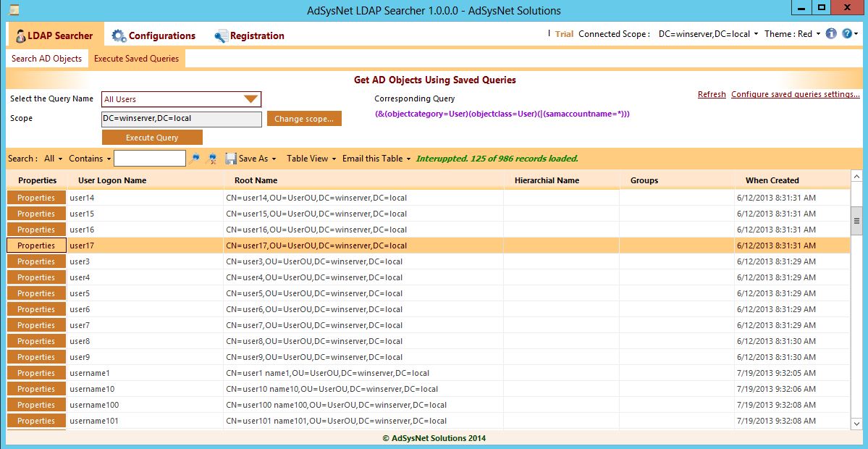The height and width of the screenshot is (449, 868).
Task: Open Properties for user17
Action: (x=36, y=246)
